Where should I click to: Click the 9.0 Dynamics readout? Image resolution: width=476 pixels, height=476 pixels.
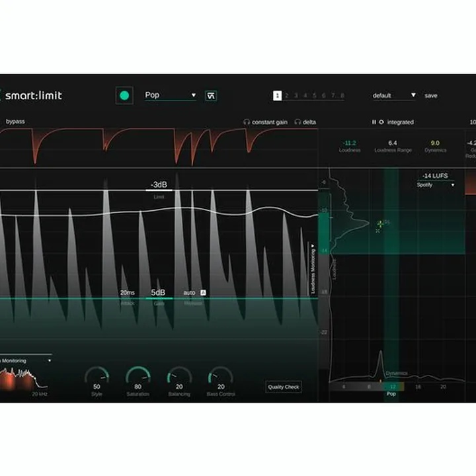pos(435,143)
